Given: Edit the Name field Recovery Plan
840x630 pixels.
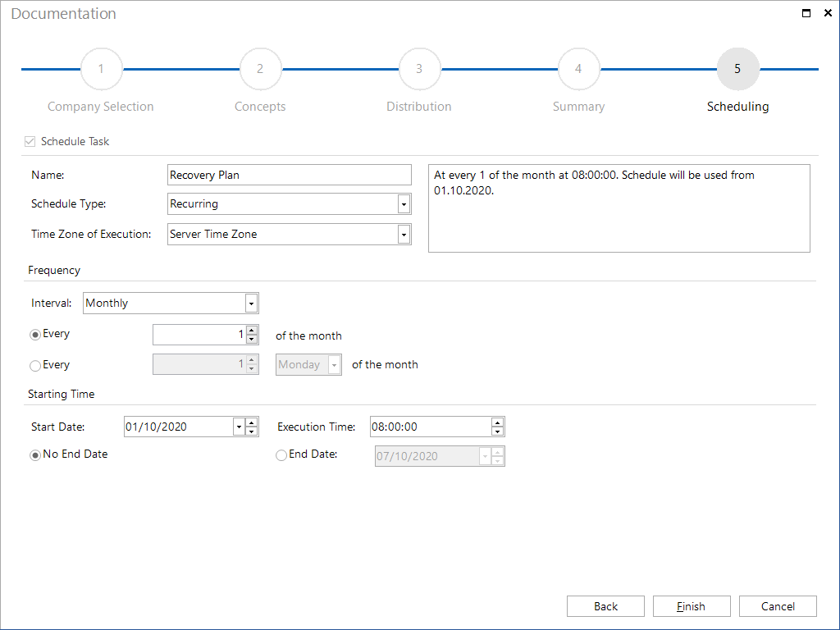Looking at the screenshot, I should coord(290,176).
